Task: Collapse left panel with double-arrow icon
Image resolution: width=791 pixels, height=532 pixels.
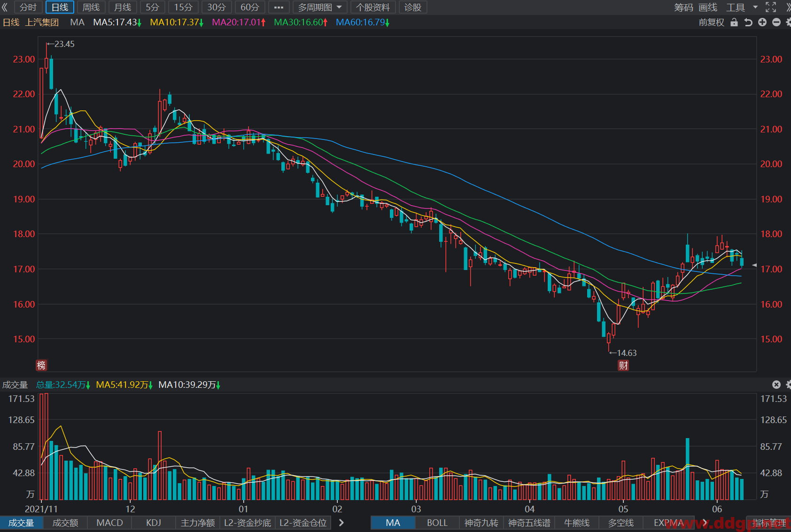Action: coord(5,7)
